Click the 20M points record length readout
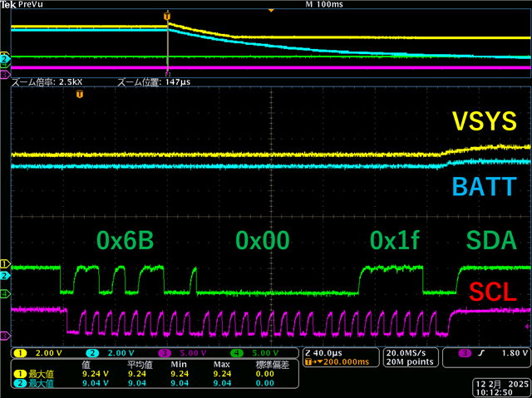 tap(410, 361)
